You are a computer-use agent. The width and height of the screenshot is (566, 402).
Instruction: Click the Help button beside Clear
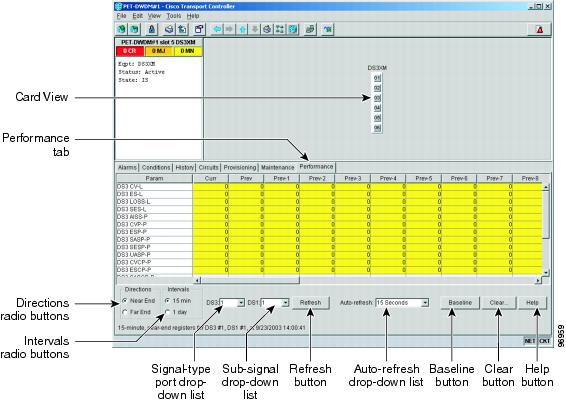532,303
